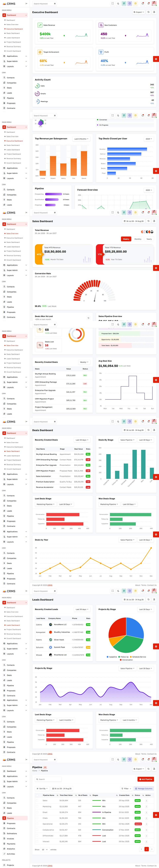Go to the previous pipeline table page
Viewport: 159px width, 868px height.
click(141, 849)
